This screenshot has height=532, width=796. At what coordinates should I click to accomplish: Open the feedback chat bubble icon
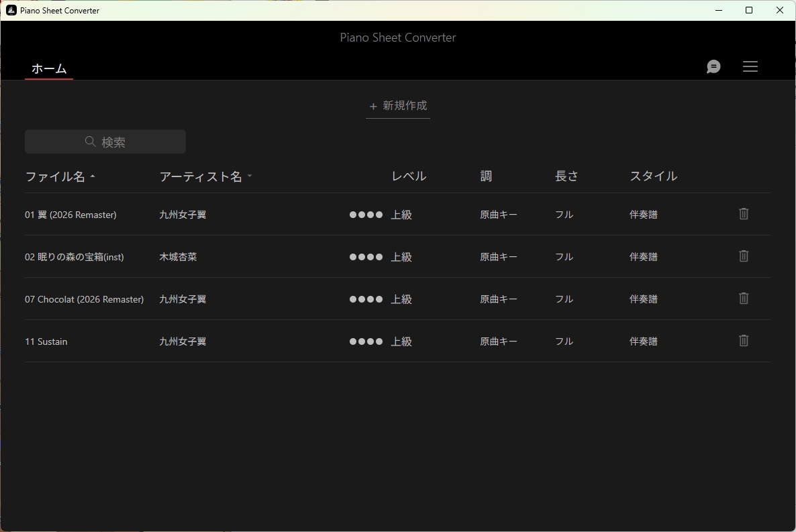tap(713, 66)
